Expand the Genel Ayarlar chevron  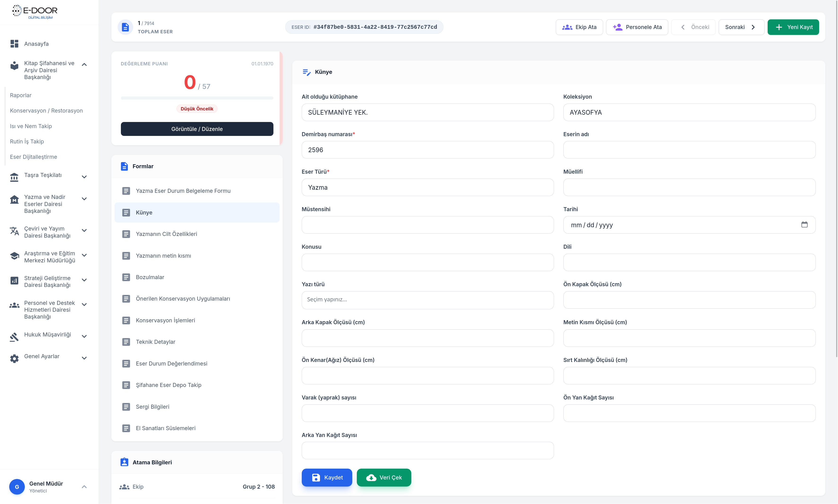click(84, 358)
